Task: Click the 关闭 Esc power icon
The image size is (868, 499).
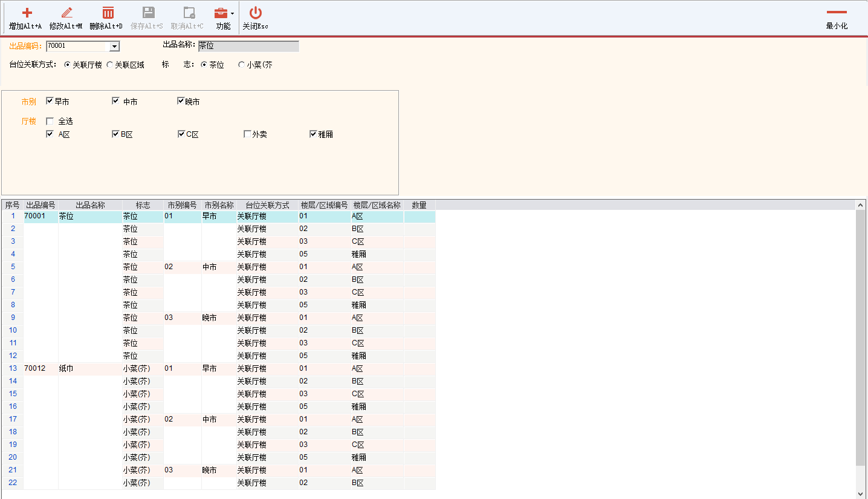Action: (x=256, y=13)
